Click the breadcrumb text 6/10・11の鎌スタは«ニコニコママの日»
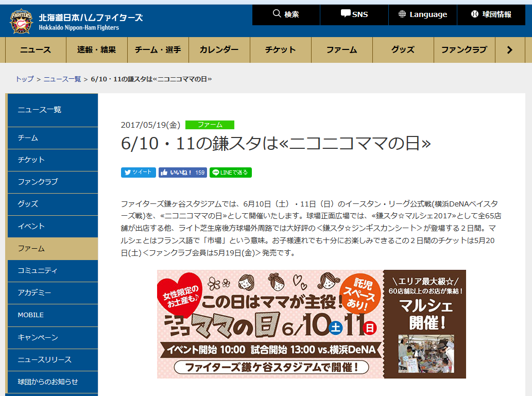 151,79
